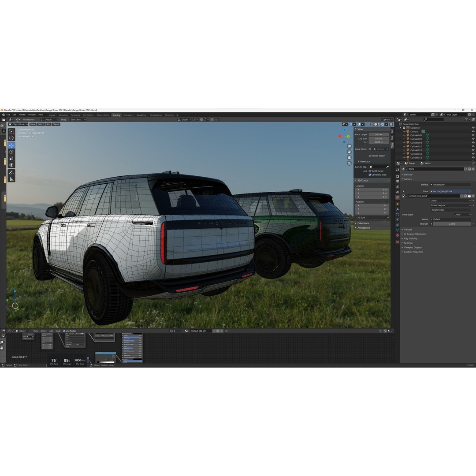
Task: Select the Annotate tool
Action: (x=11, y=172)
